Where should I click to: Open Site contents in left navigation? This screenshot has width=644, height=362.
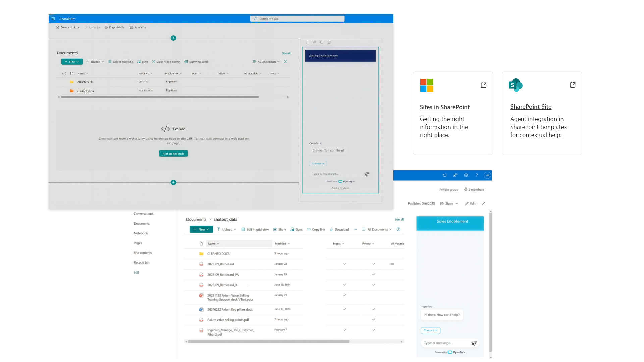point(143,253)
